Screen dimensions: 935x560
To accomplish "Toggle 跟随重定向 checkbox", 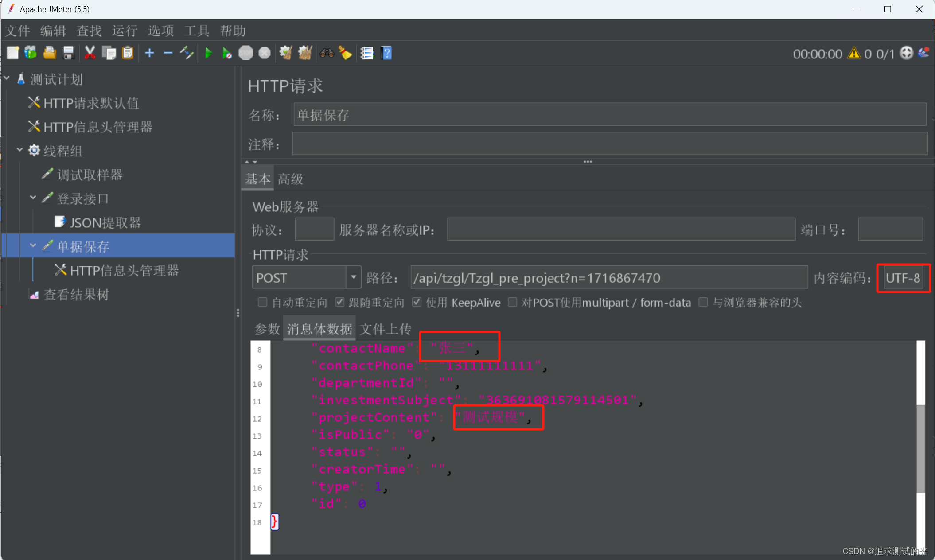I will (339, 302).
